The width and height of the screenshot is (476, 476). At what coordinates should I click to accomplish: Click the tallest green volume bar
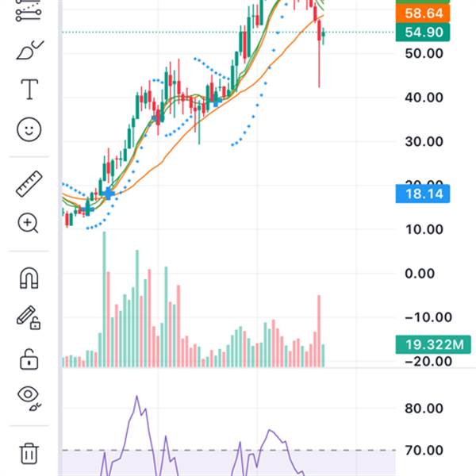pyautogui.click(x=104, y=299)
